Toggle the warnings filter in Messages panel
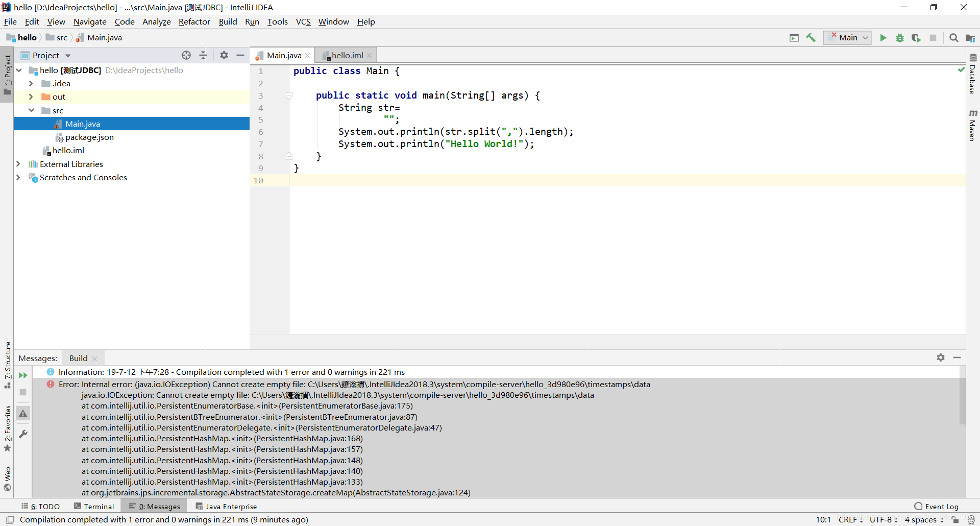 pos(23,414)
